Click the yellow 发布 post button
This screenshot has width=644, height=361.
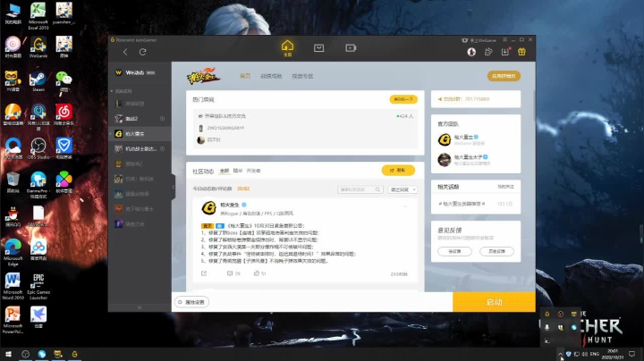pos(398,171)
